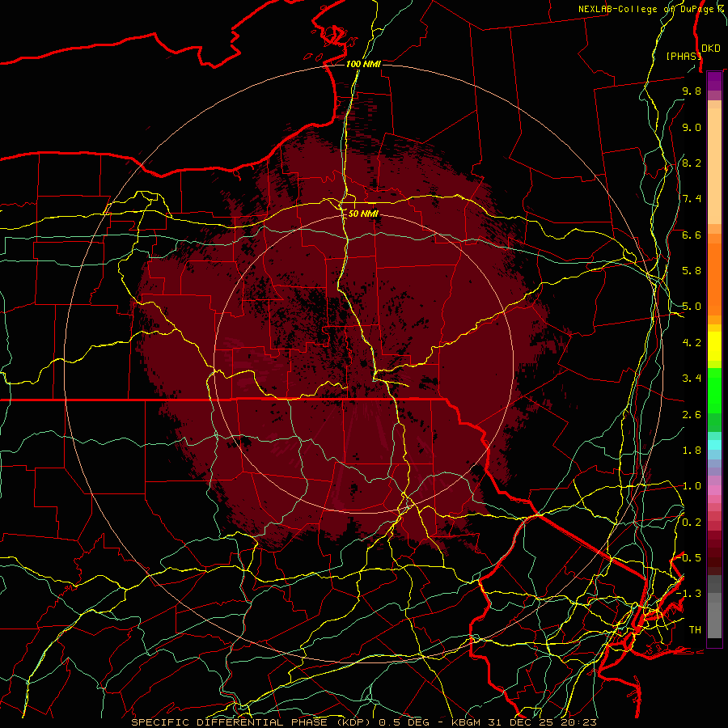Select the pink segment of the color scale
The height and width of the screenshot is (728, 728).
click(714, 490)
